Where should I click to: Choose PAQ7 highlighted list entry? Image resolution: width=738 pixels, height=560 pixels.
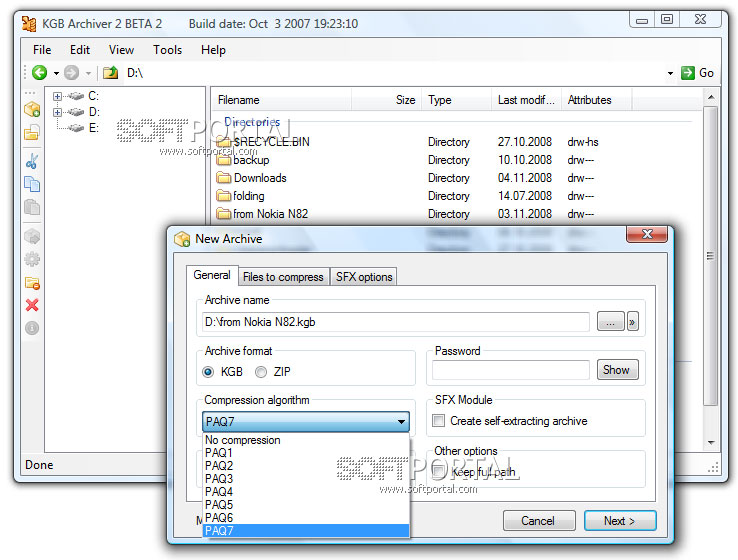[x=306, y=531]
